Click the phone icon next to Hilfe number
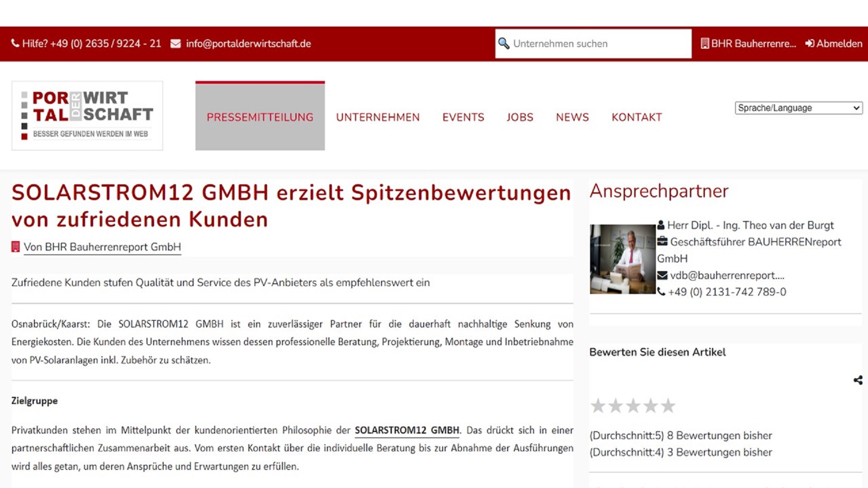 (x=15, y=43)
